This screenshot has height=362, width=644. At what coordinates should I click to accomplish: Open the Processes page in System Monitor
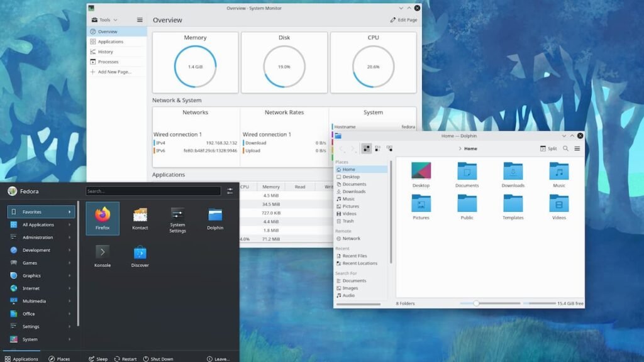click(x=116, y=62)
